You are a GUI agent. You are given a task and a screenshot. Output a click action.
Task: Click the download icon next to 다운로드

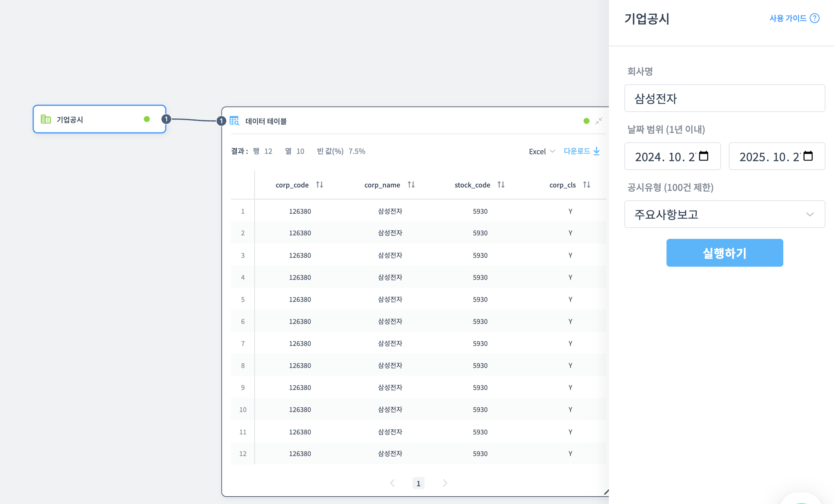coord(598,151)
